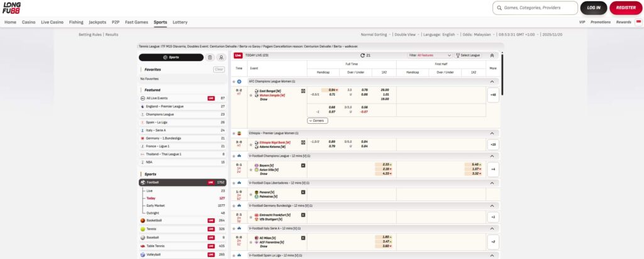Image resolution: width=644 pixels, height=259 pixels.
Task: Click live stream icon for AC Milan match
Action: pyautogui.click(x=303, y=238)
